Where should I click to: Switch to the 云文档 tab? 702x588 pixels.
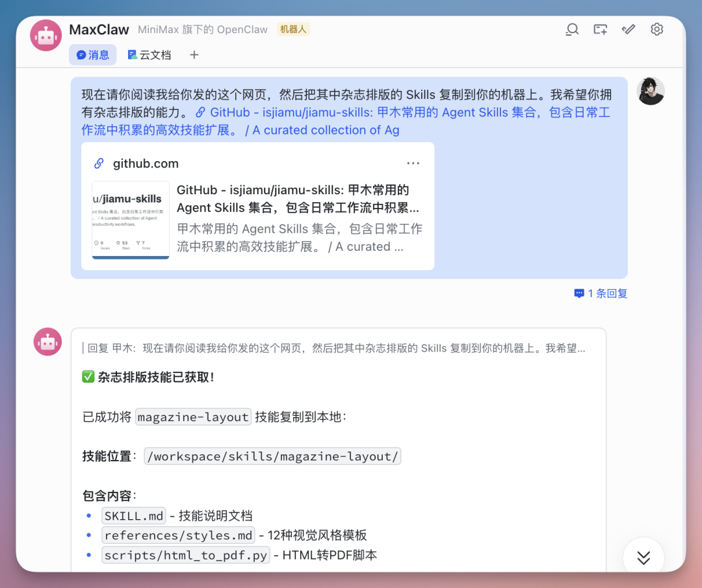[149, 55]
